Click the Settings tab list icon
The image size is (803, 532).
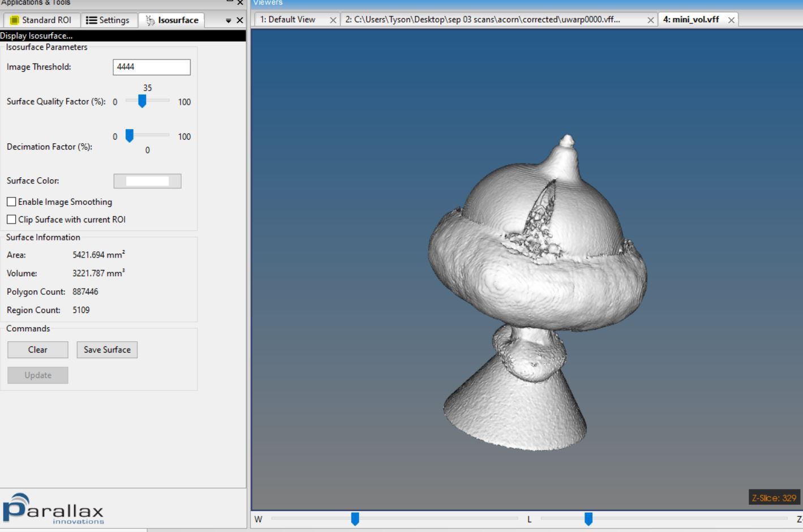91,20
